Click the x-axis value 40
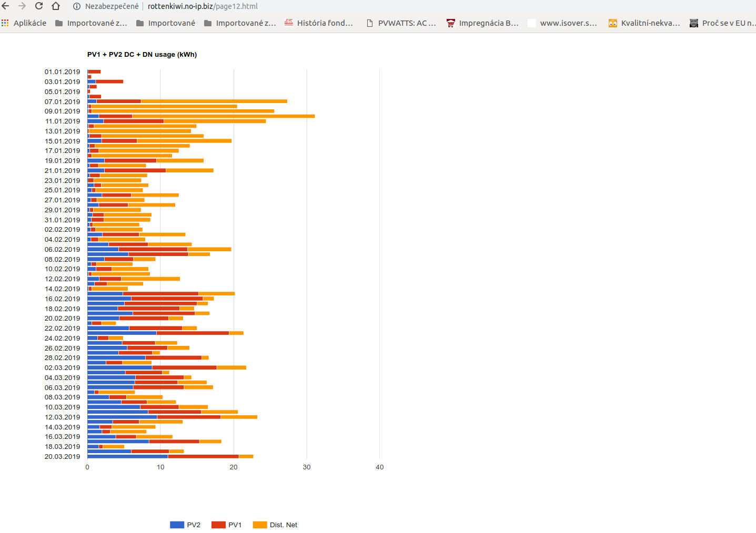The width and height of the screenshot is (756, 533). 380,467
